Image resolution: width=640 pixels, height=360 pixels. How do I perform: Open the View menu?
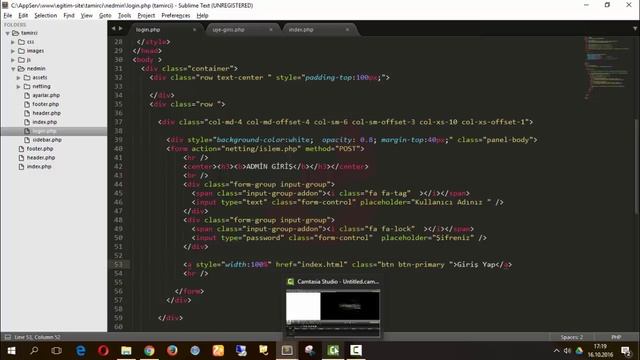pos(87,16)
